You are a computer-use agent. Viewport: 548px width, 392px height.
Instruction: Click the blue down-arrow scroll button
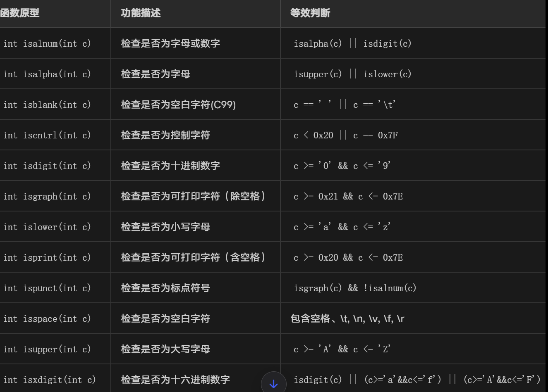(273, 383)
